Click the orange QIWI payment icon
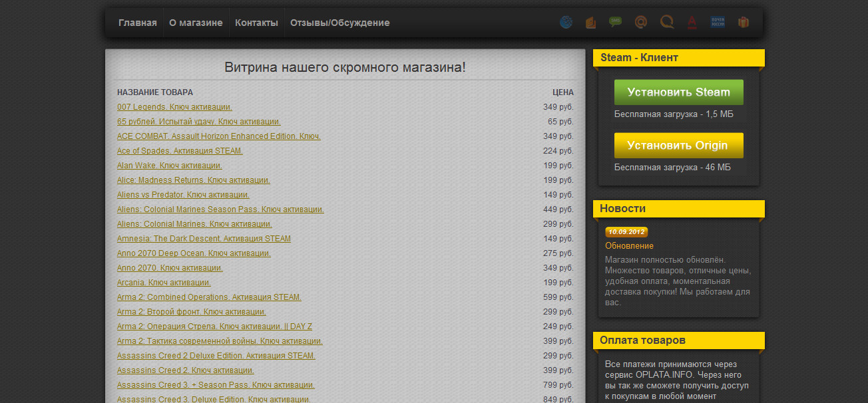This screenshot has width=868, height=403. click(x=666, y=23)
